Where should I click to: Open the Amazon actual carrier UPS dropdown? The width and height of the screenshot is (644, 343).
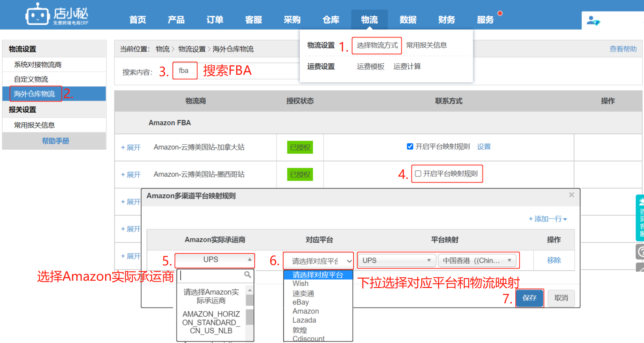215,260
